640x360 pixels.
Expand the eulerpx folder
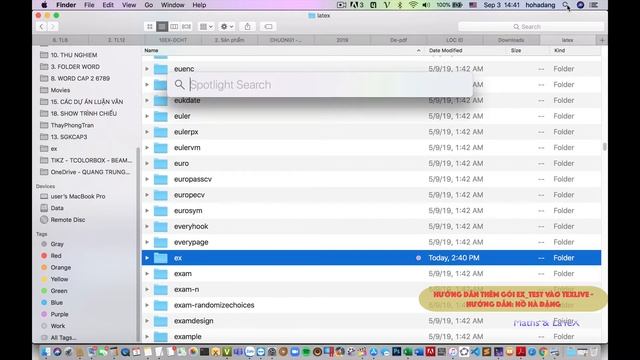point(147,132)
